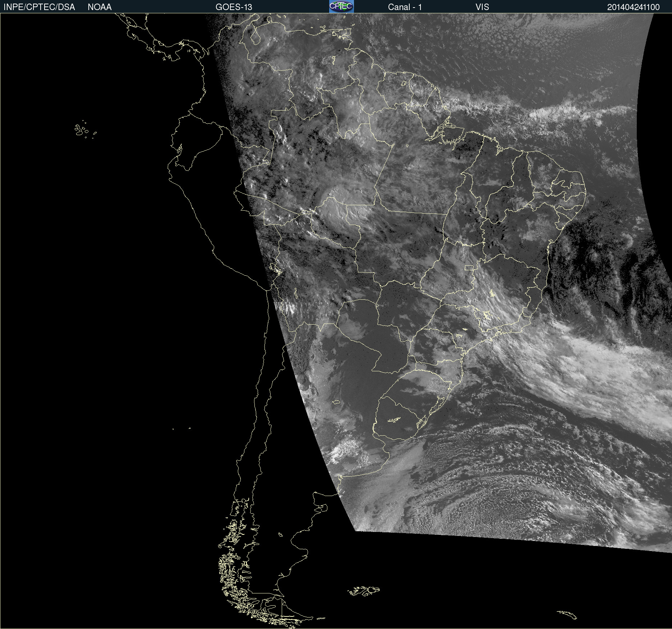Select the INPE/CPTEC/DSA header text
Image resolution: width=672 pixels, height=629 pixels.
(x=39, y=7)
